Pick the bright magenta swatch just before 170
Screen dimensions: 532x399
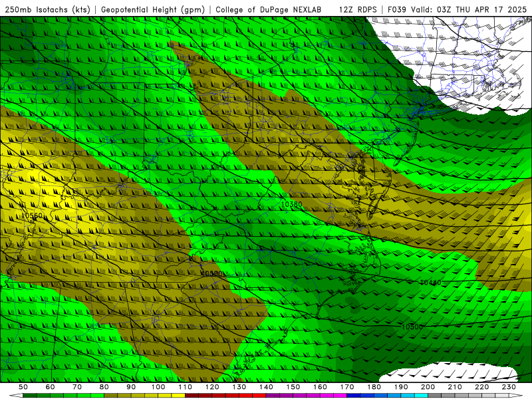(340, 396)
